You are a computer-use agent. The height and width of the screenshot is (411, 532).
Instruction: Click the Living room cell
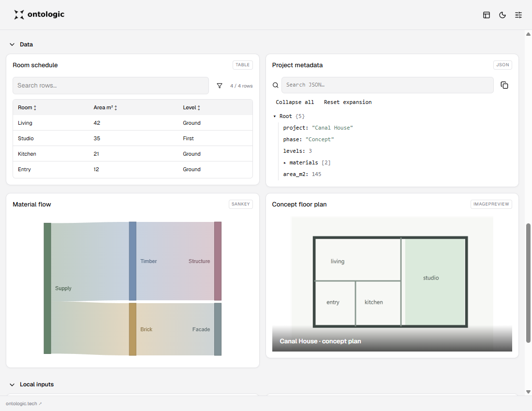click(x=25, y=123)
